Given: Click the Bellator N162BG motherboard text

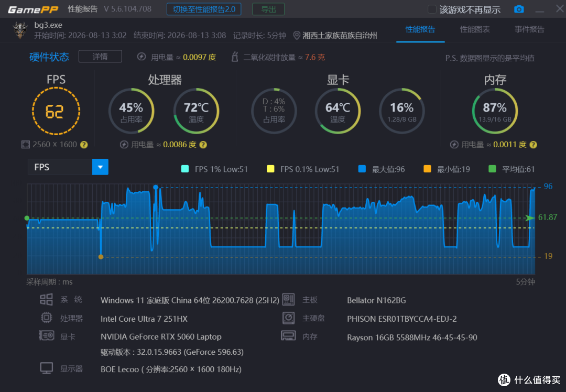Looking at the screenshot, I should click(x=376, y=300).
